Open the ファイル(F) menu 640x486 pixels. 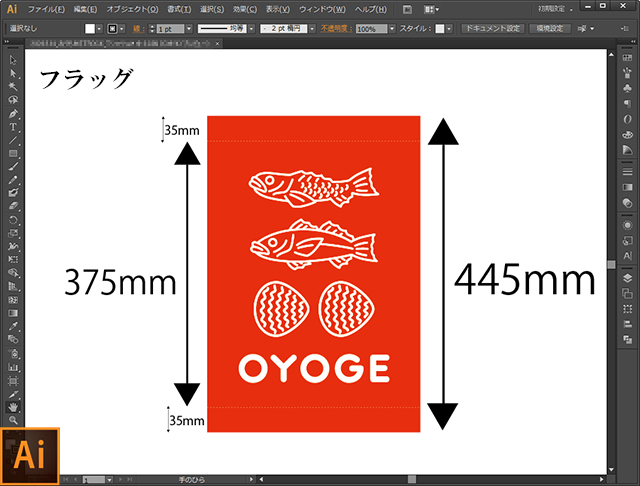pos(46,8)
